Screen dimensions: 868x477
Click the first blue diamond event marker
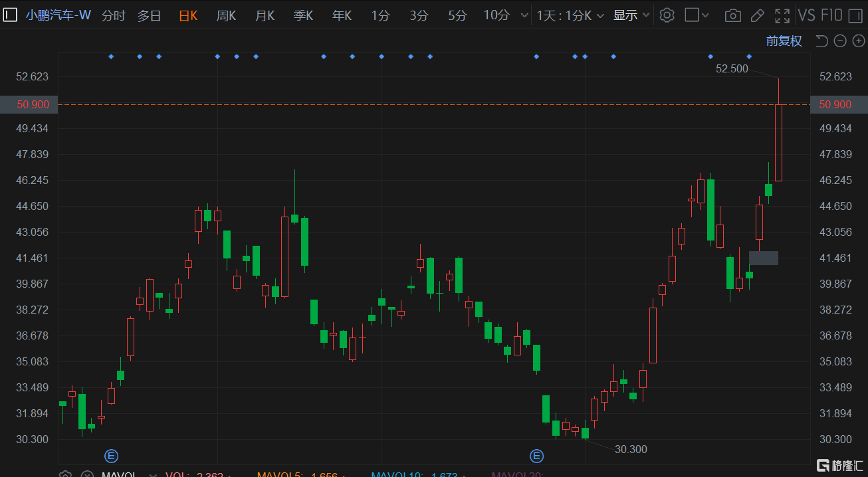[111, 56]
